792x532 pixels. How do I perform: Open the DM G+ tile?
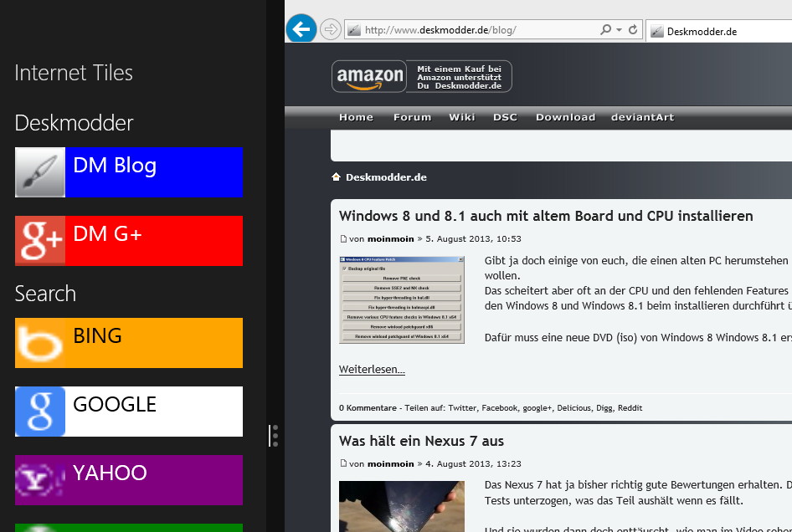pyautogui.click(x=129, y=241)
